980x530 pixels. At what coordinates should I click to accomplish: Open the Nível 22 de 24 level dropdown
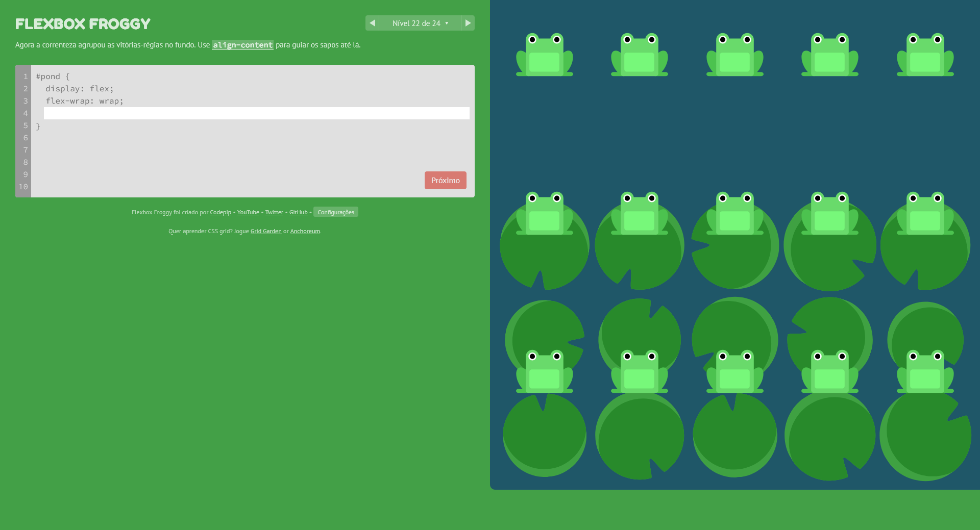pyautogui.click(x=420, y=23)
